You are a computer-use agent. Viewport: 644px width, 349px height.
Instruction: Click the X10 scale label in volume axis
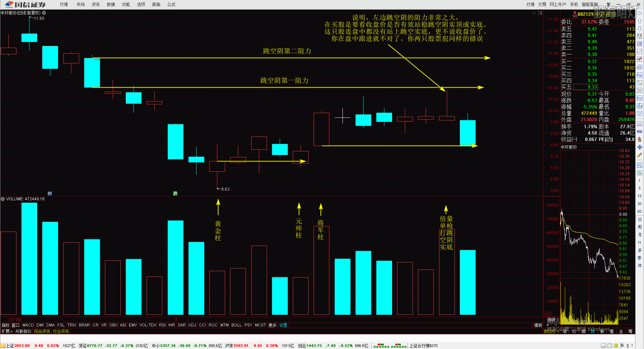click(x=547, y=314)
